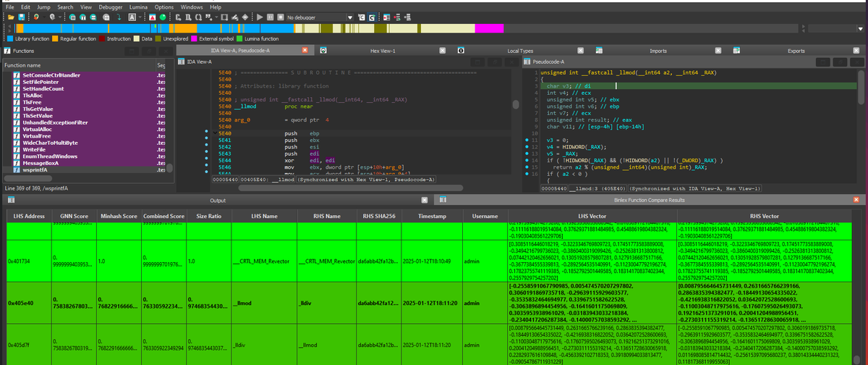Image resolution: width=868 pixels, height=365 pixels.
Task: Click the third teal round toolbar icon
Action: [x=93, y=17]
